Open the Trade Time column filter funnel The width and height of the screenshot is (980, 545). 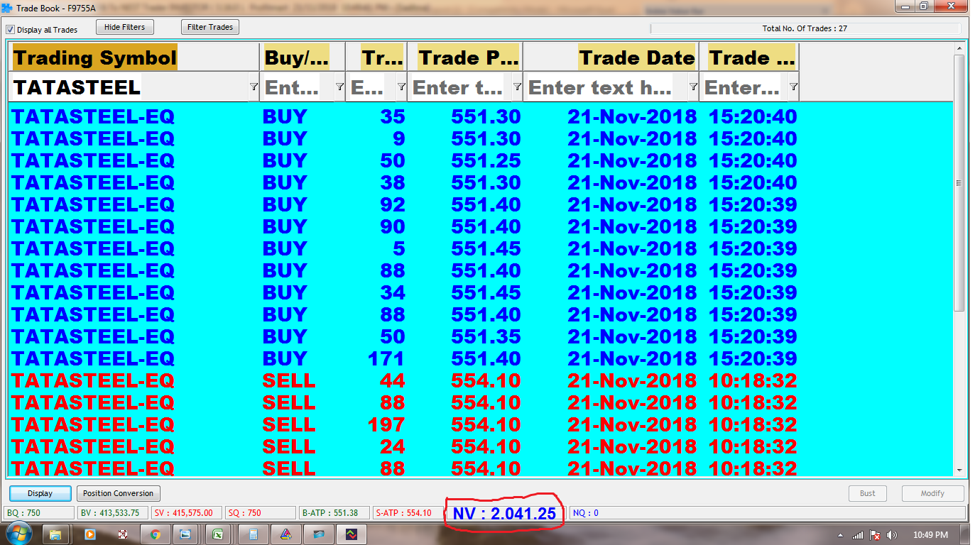(x=793, y=87)
